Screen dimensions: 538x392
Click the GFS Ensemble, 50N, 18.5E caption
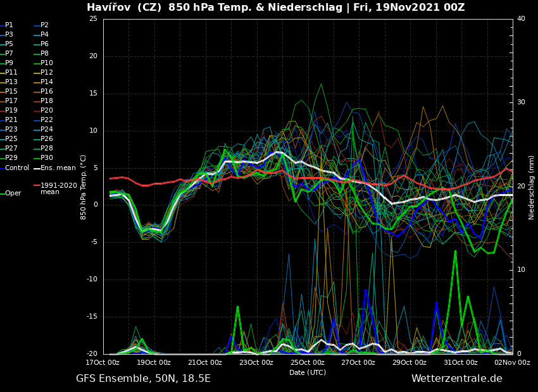tap(143, 379)
